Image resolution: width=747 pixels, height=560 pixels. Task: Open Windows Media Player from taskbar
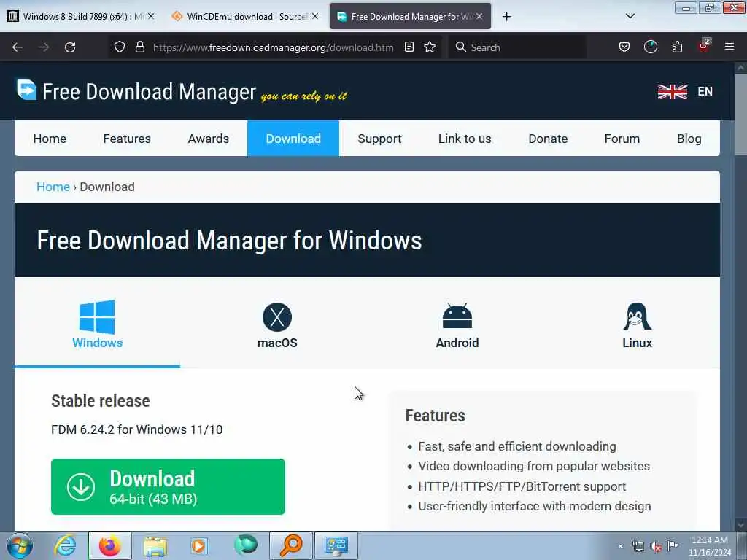click(199, 546)
